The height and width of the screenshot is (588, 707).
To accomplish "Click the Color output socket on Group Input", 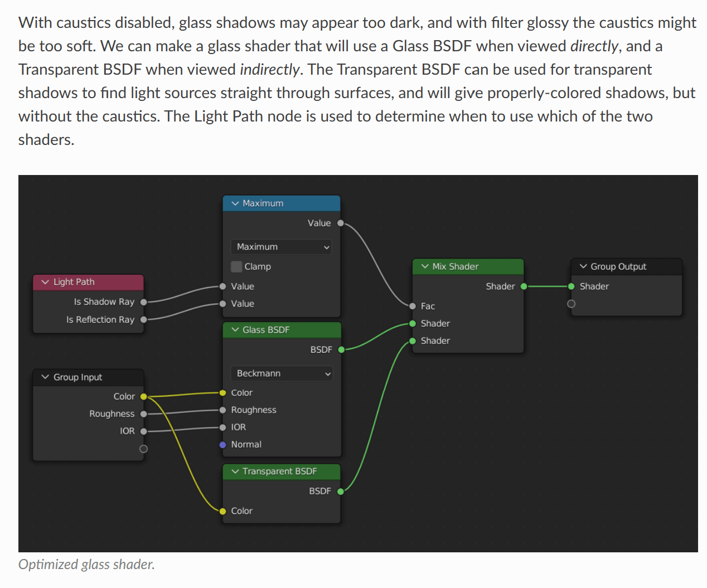I will click(x=143, y=396).
